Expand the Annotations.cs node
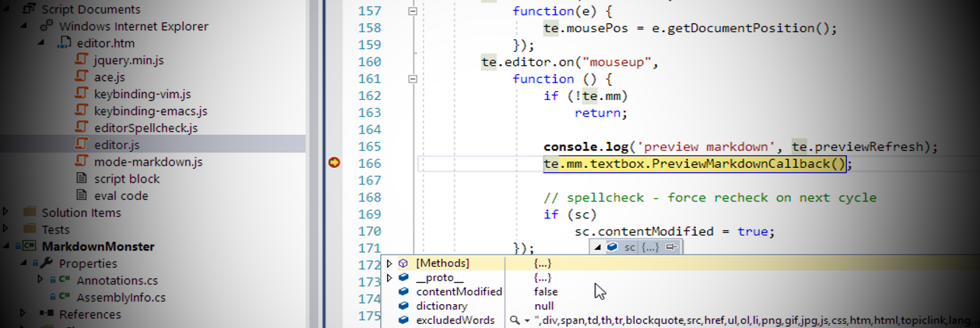This screenshot has height=328, width=980. pyautogui.click(x=41, y=280)
